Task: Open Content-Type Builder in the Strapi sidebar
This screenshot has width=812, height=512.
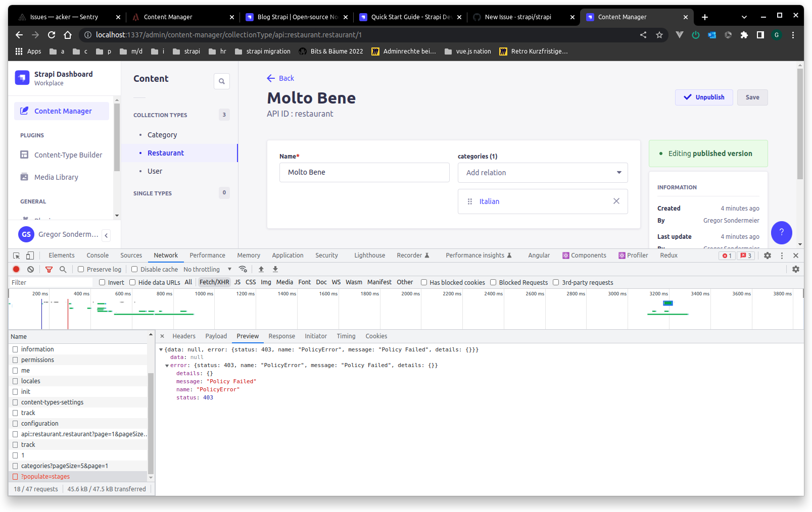Action: (x=68, y=155)
